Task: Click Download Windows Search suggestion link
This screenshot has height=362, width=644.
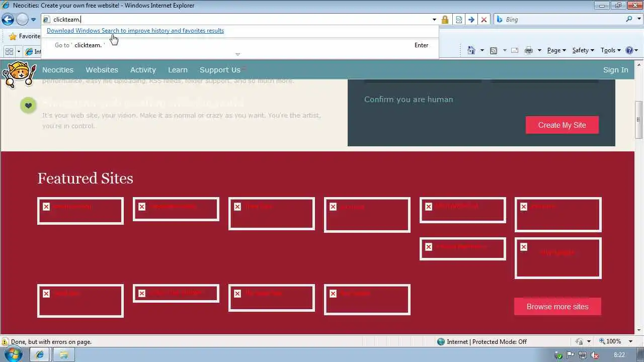Action: pos(135,31)
